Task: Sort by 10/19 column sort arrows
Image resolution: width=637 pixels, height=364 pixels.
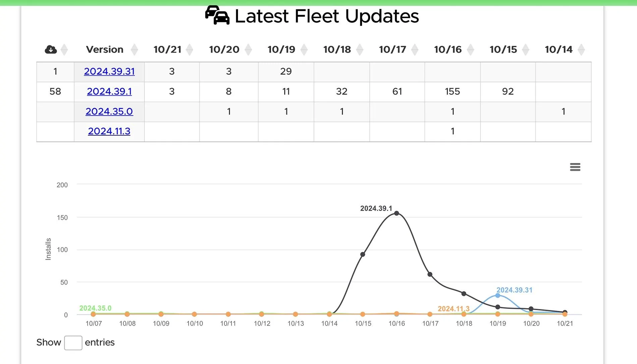Action: (x=304, y=50)
